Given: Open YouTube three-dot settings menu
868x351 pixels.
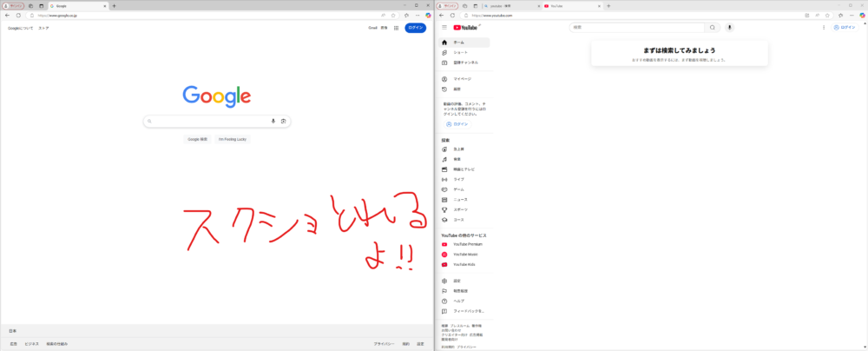Looking at the screenshot, I should click(x=824, y=27).
